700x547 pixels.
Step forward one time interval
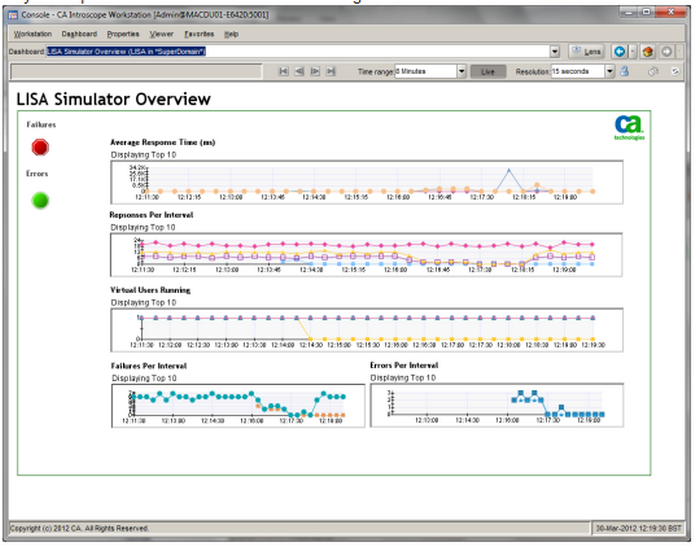315,71
